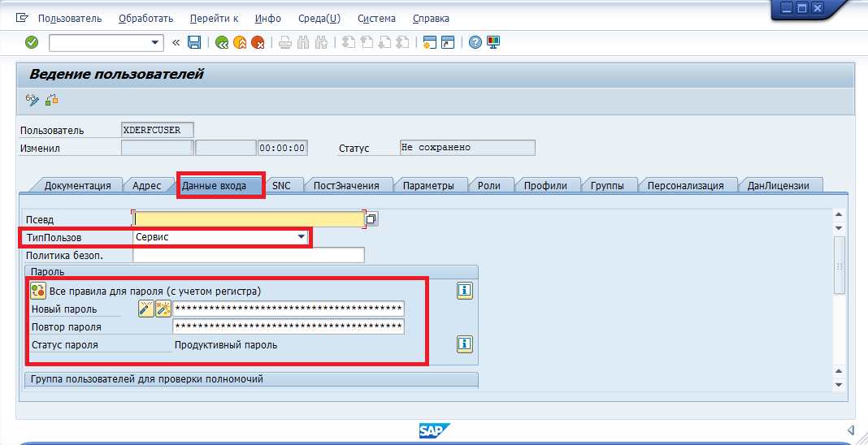Click the Новый пароль password field
The width and height of the screenshot is (868, 445).
point(289,309)
